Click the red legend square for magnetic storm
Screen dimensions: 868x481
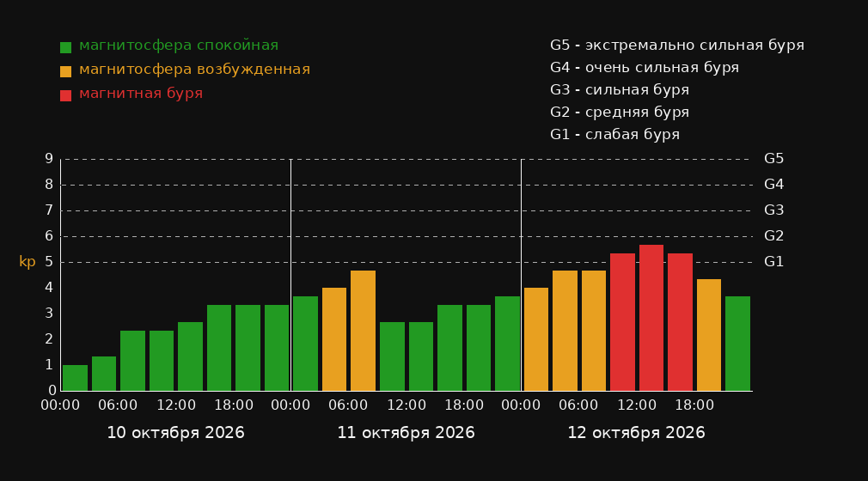pos(66,95)
